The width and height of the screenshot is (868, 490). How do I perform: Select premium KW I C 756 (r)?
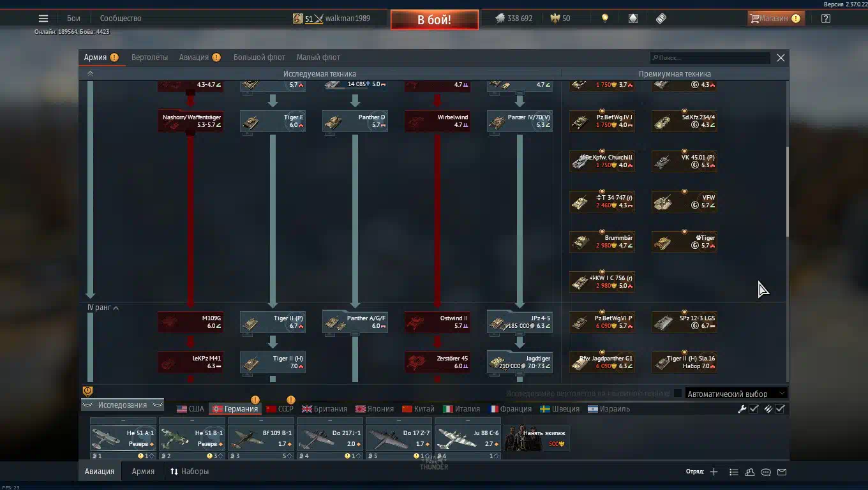(x=602, y=282)
